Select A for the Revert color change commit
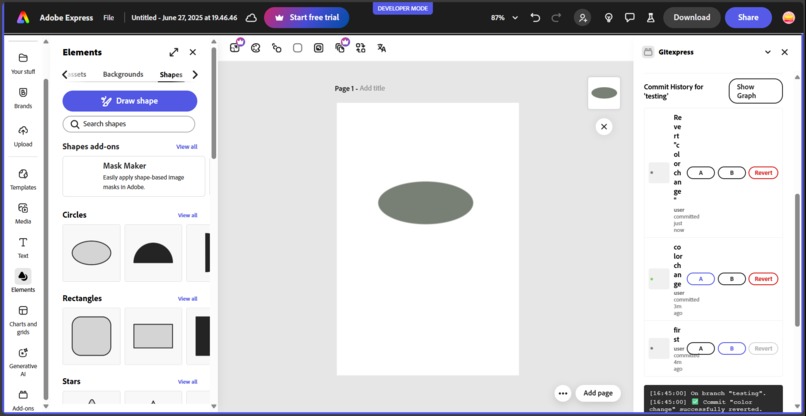This screenshot has width=806, height=416. 701,173
